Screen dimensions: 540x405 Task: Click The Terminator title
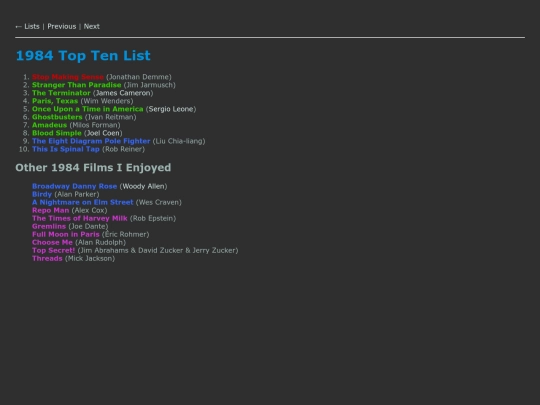(61, 93)
